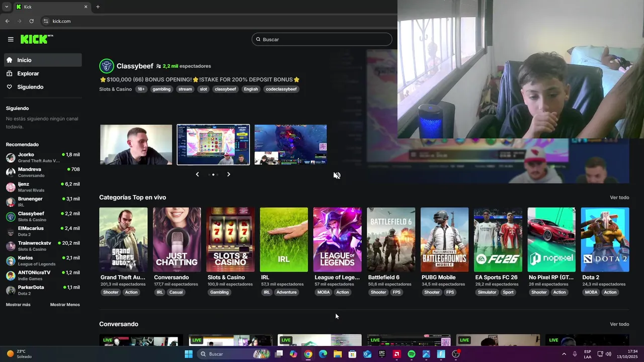Image resolution: width=644 pixels, height=362 pixels.
Task: Select slots game carousel thumbnail
Action: 213,145
